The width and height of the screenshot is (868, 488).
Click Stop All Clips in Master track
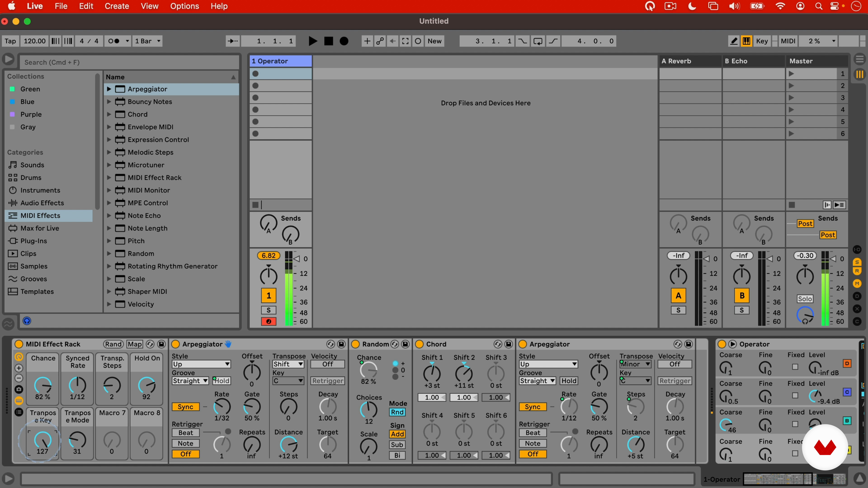coord(792,205)
